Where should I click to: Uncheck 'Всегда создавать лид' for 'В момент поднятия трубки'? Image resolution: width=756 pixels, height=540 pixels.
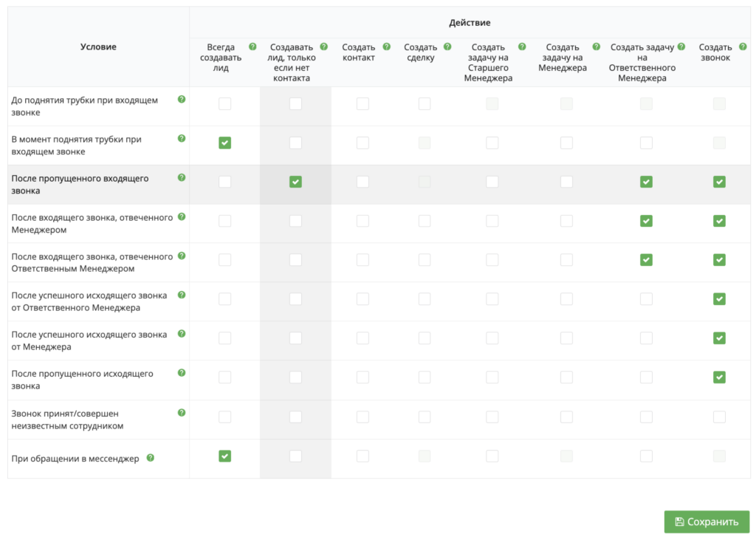tap(224, 143)
